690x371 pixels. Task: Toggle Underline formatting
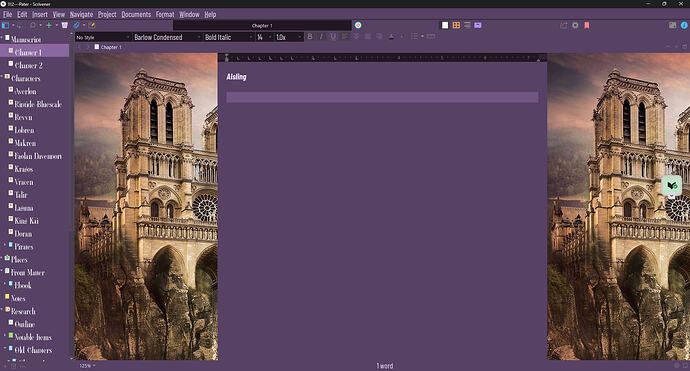333,37
